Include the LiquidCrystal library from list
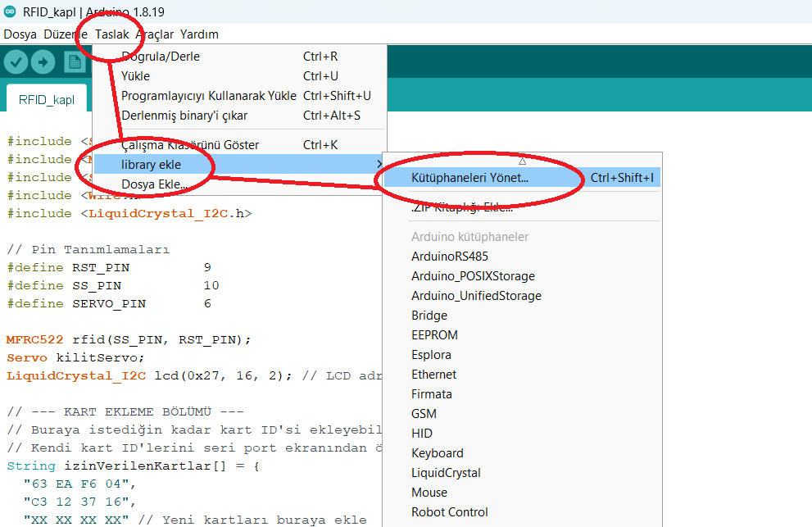Screen dimensions: 812x527 (x=446, y=473)
